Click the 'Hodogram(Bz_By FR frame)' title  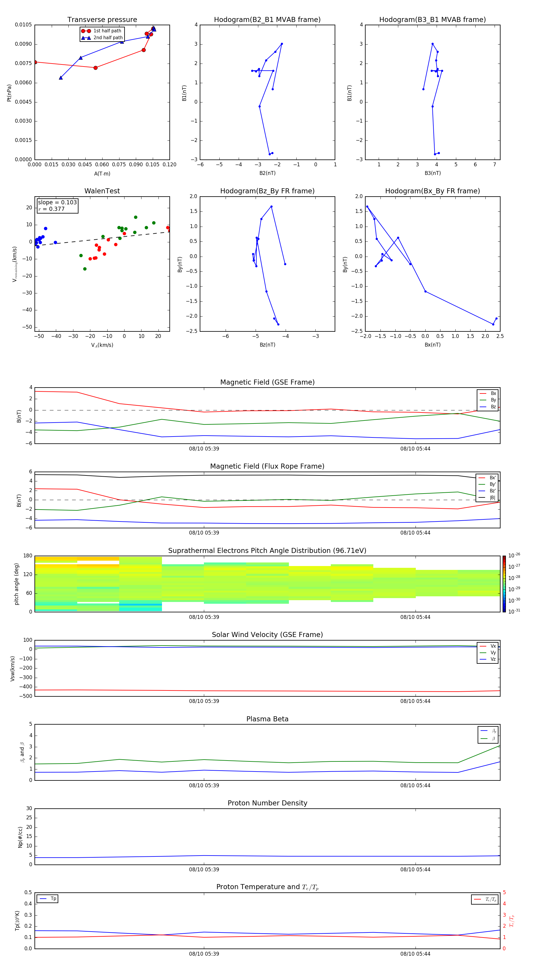coord(267,191)
